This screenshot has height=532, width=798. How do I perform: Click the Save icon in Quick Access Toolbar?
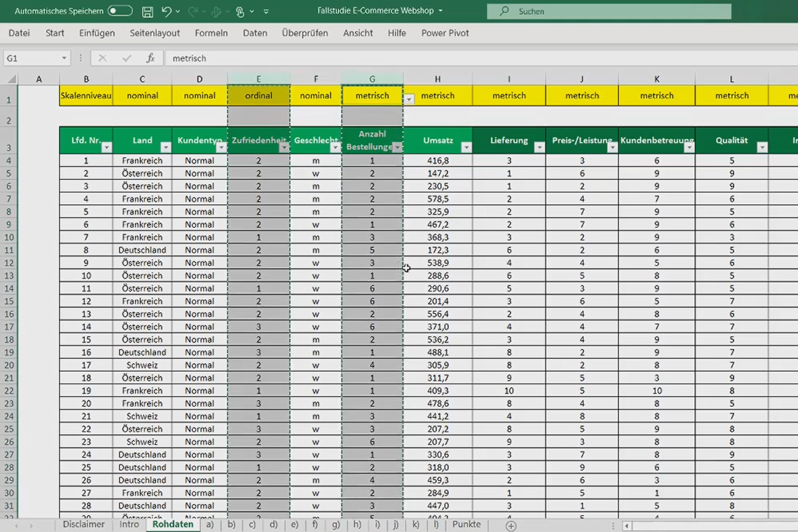pyautogui.click(x=148, y=11)
